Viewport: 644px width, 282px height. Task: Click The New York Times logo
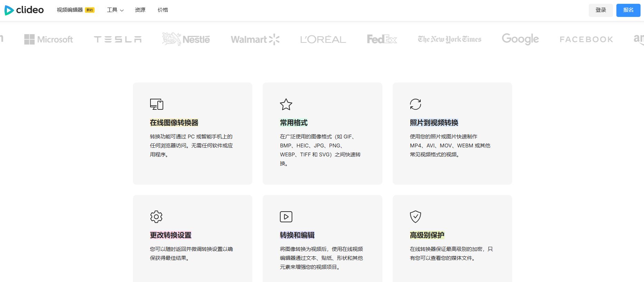(450, 39)
